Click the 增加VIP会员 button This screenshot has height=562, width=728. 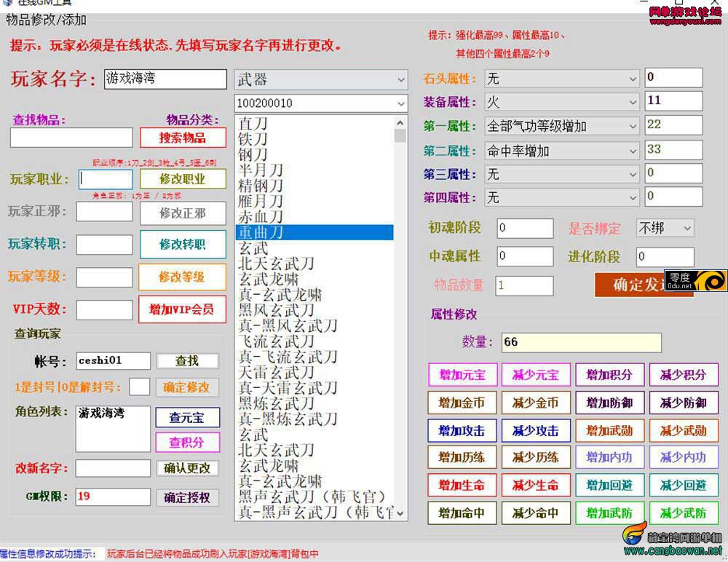click(x=182, y=309)
